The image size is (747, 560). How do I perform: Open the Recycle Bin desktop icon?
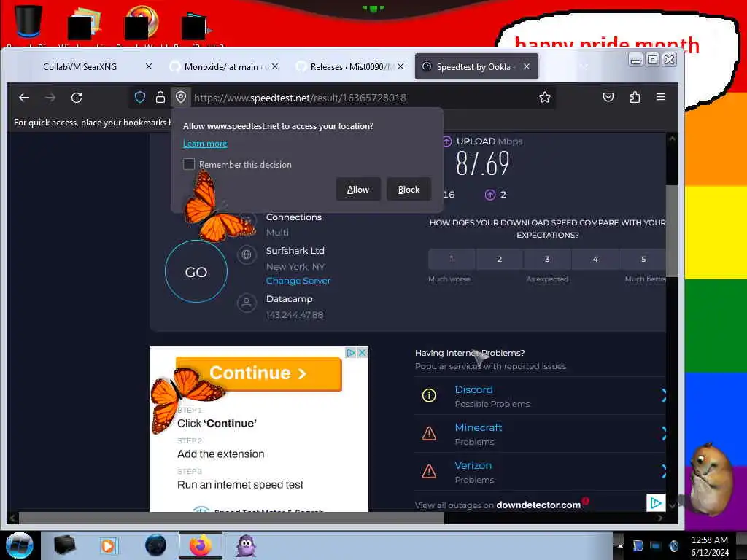point(28,22)
